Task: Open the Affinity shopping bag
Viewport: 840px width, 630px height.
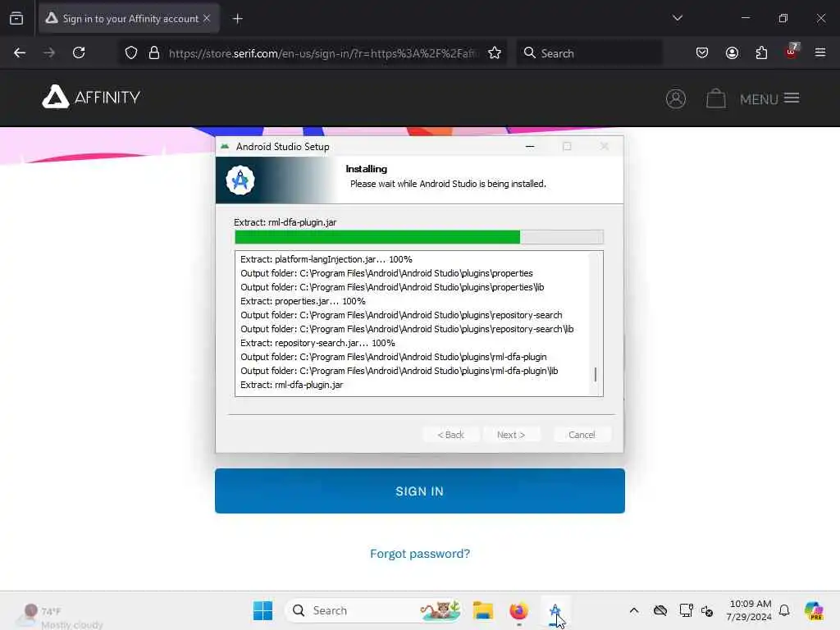Action: [x=715, y=98]
